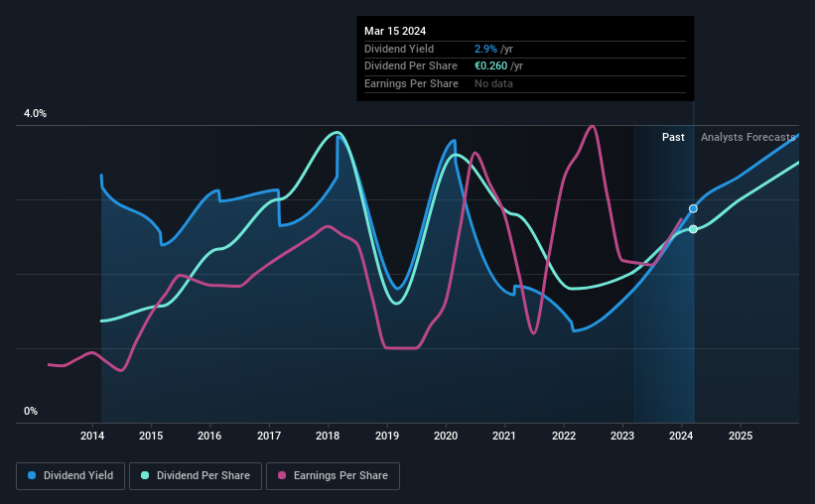Click the 'Past' region label
This screenshot has height=504, width=815.
(673, 137)
